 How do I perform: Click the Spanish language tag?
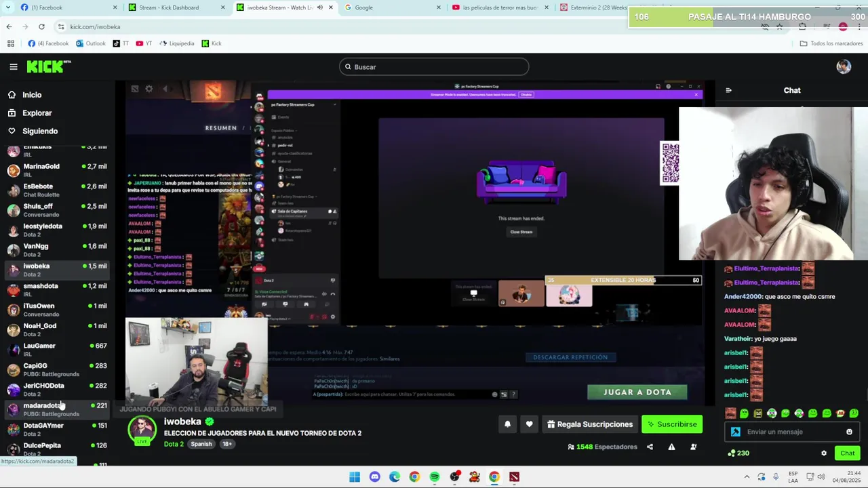point(201,444)
